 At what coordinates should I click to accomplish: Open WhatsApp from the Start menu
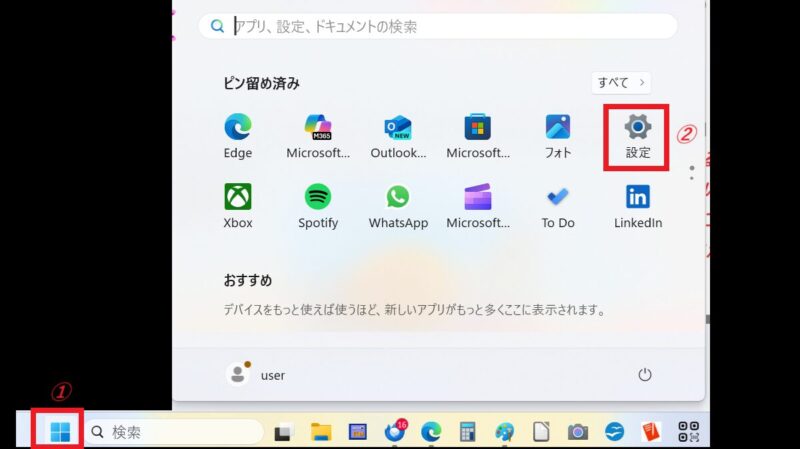(398, 206)
